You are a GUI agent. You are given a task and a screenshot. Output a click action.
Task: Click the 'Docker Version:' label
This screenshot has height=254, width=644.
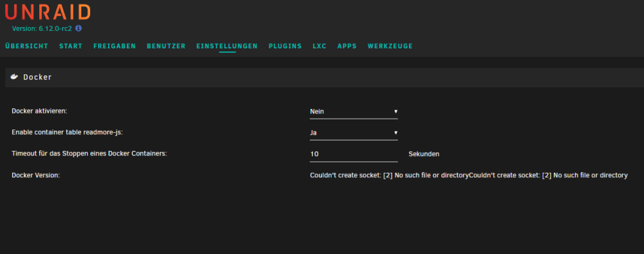pos(35,175)
